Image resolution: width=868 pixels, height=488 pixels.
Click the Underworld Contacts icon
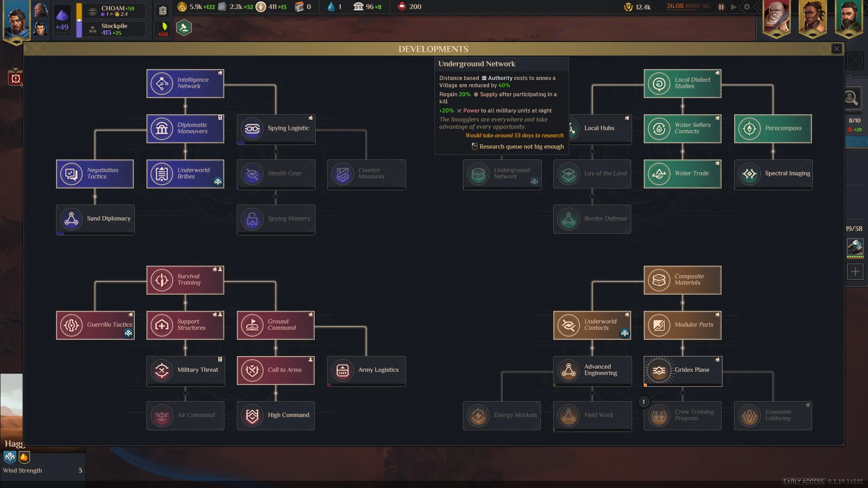coord(569,325)
